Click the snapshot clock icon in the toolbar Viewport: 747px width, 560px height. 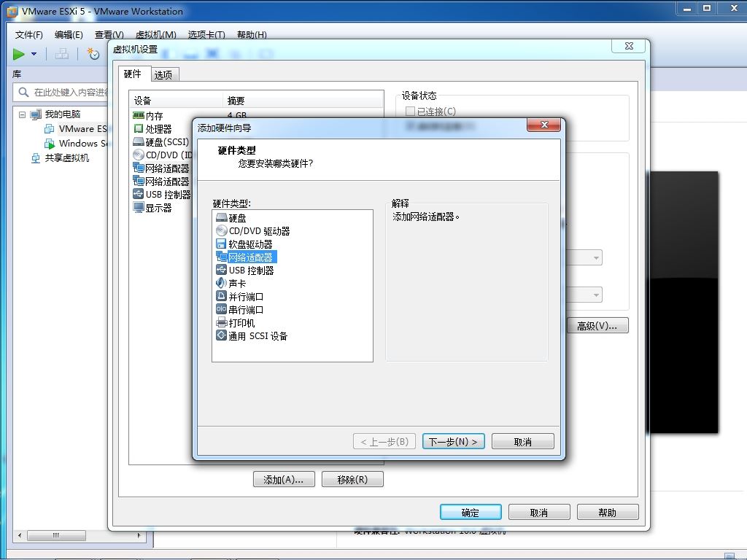pyautogui.click(x=93, y=54)
